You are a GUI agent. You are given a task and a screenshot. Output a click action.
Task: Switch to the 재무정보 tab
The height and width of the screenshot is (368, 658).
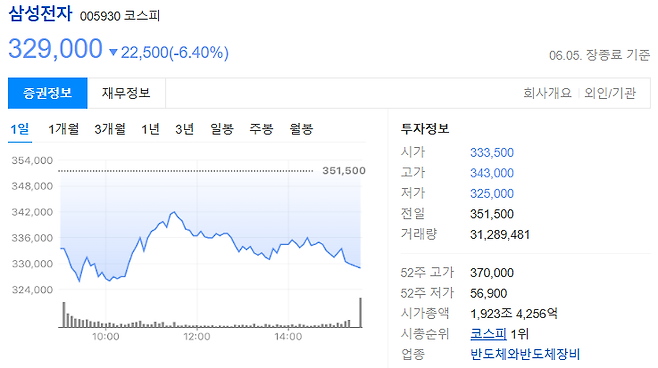[126, 93]
